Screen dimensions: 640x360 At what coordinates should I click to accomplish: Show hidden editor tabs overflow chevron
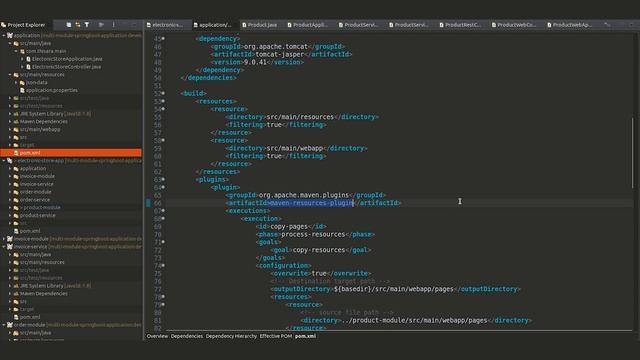point(607,25)
